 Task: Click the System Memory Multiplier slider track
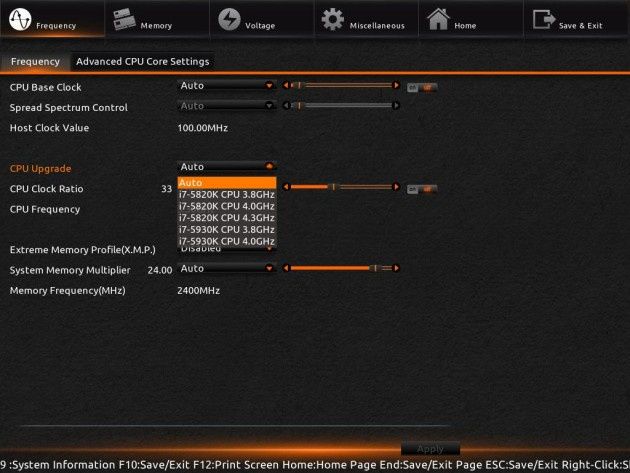pyautogui.click(x=342, y=268)
